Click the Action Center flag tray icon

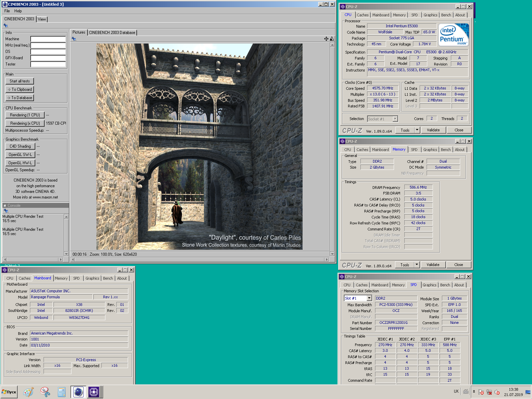[481, 392]
